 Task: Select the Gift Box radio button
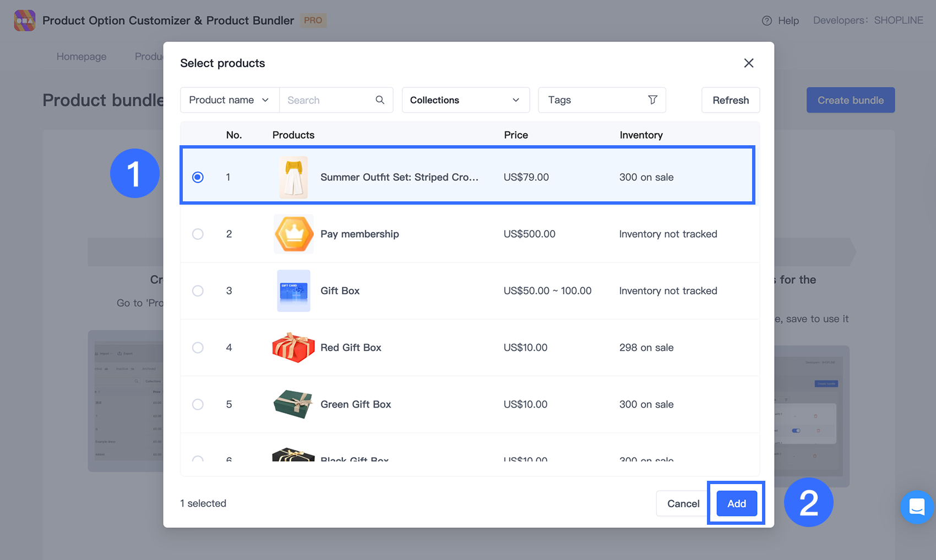tap(198, 291)
